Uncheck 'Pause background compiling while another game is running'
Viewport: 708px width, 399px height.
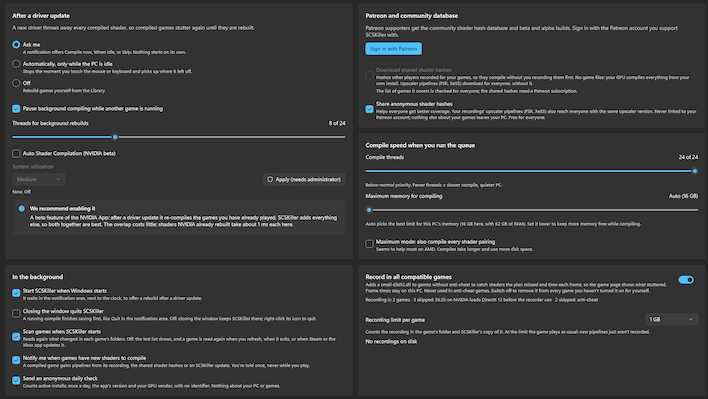16,109
